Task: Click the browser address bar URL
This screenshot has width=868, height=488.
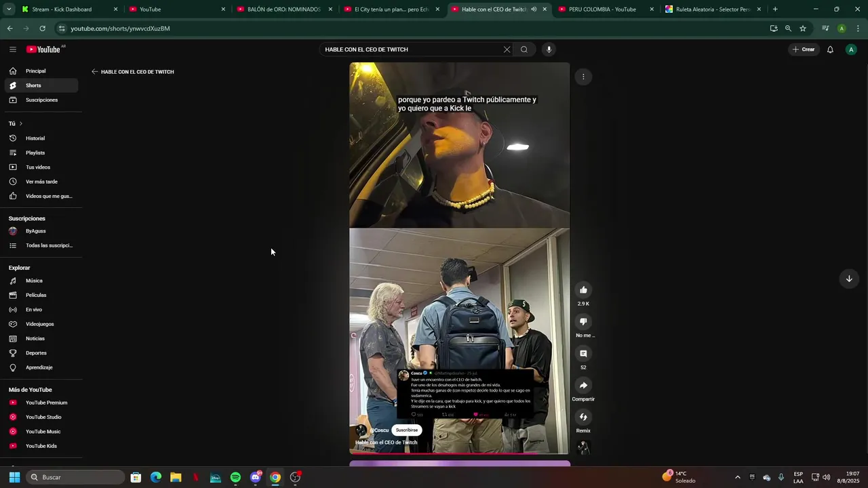Action: click(x=121, y=28)
